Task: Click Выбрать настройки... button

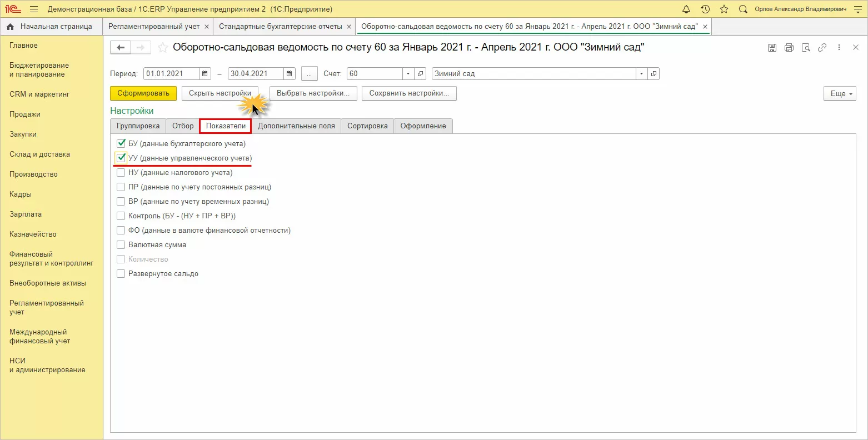Action: (313, 93)
